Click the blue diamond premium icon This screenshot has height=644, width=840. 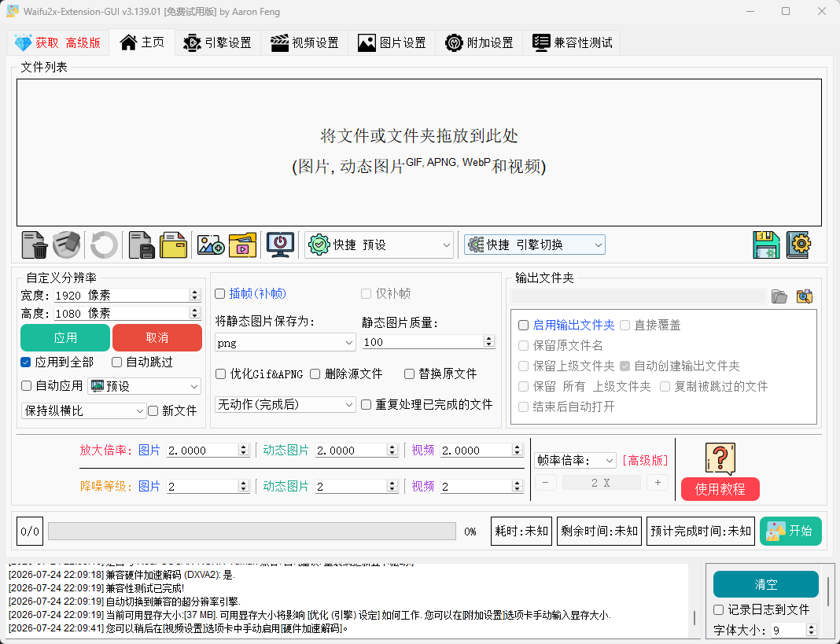(x=23, y=43)
